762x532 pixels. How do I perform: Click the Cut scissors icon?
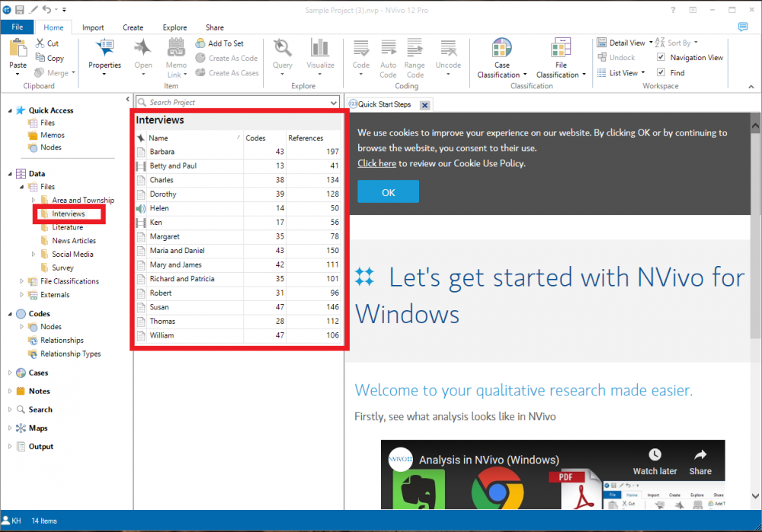[x=40, y=43]
